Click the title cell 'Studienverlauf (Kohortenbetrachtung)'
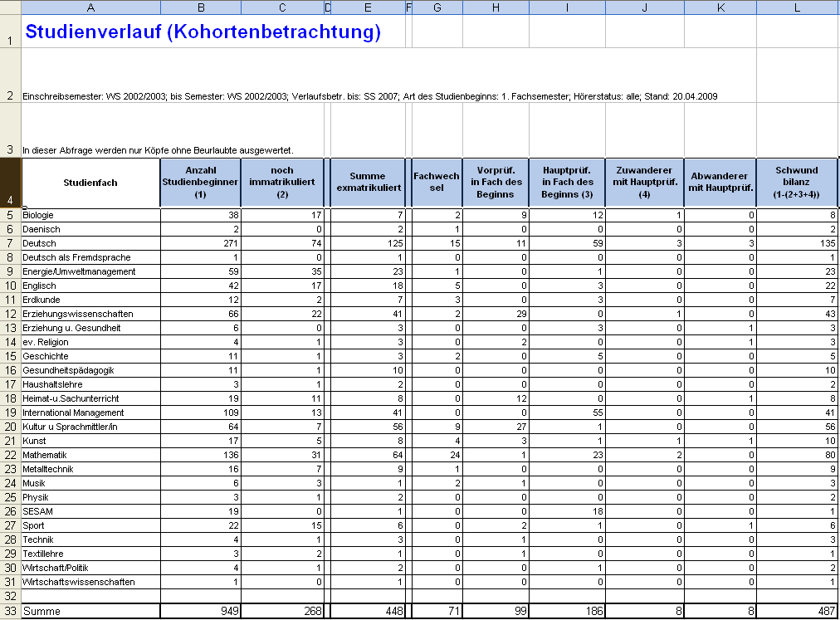Image resolution: width=840 pixels, height=620 pixels. click(x=203, y=32)
